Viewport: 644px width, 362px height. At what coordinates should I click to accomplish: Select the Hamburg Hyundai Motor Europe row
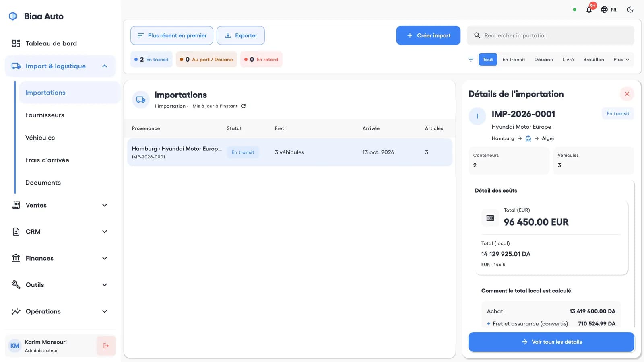coord(290,152)
